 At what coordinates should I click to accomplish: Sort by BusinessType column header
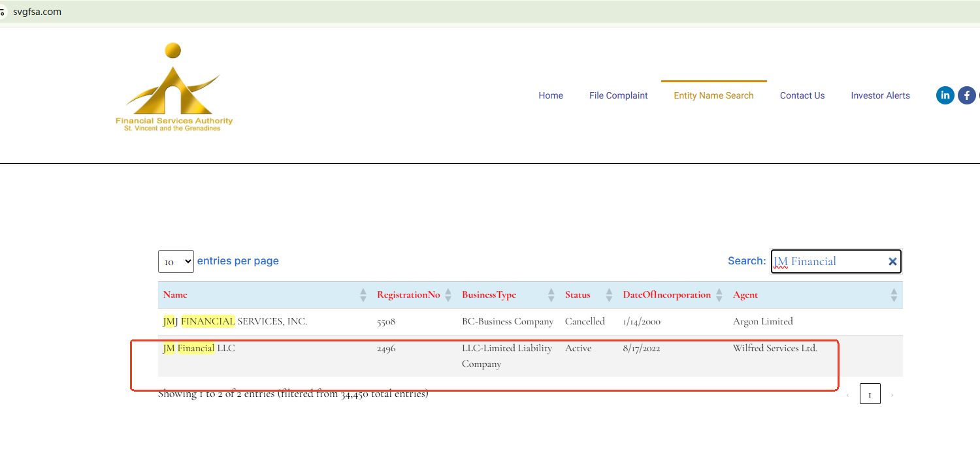pyautogui.click(x=489, y=295)
